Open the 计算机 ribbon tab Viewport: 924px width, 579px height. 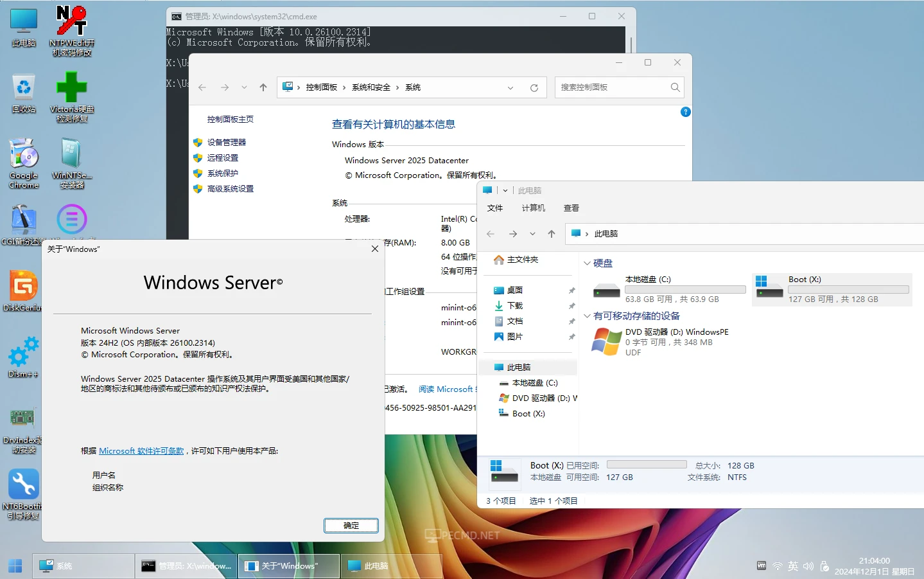click(534, 208)
